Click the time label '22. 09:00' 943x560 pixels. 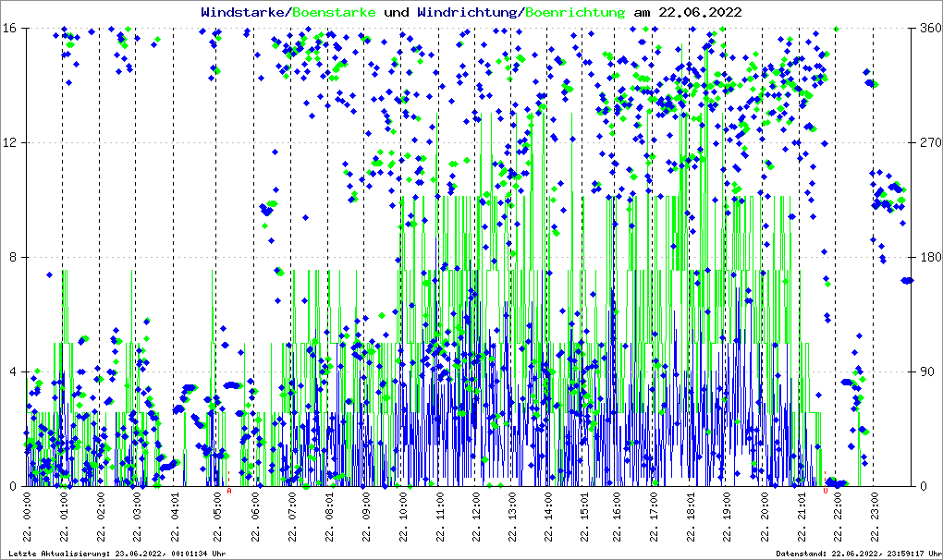[x=365, y=517]
